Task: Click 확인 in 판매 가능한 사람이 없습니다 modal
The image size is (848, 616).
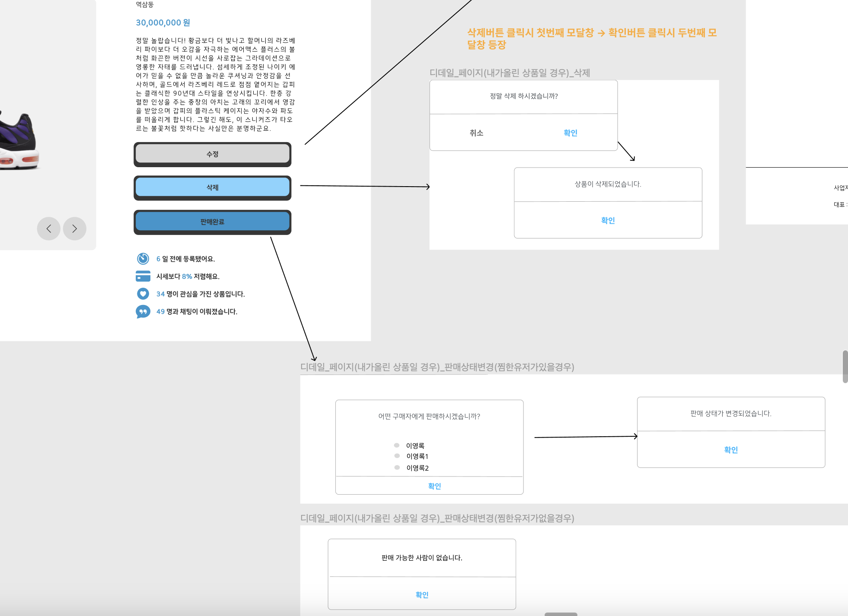Action: pyautogui.click(x=422, y=595)
